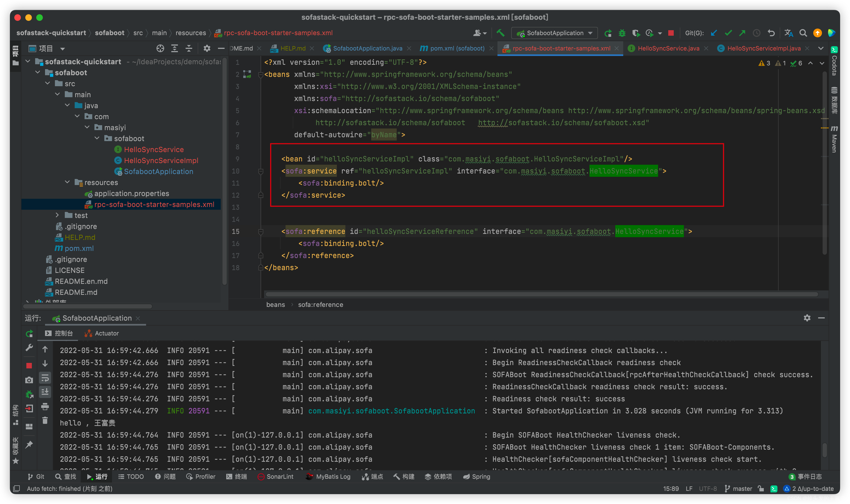Open Run panel settings gear
The height and width of the screenshot is (504, 850).
(x=807, y=318)
